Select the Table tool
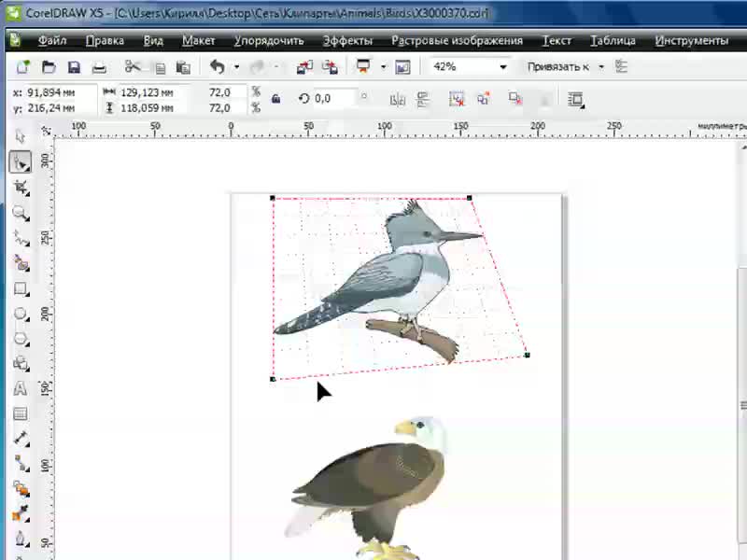The width and height of the screenshot is (747, 560). coord(21,413)
